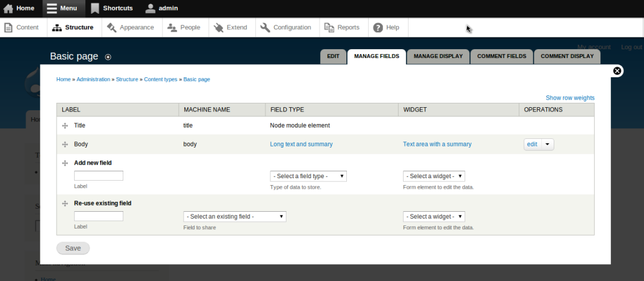This screenshot has width=644, height=281.
Task: Follow the Home breadcrumb link
Action: coord(64,79)
